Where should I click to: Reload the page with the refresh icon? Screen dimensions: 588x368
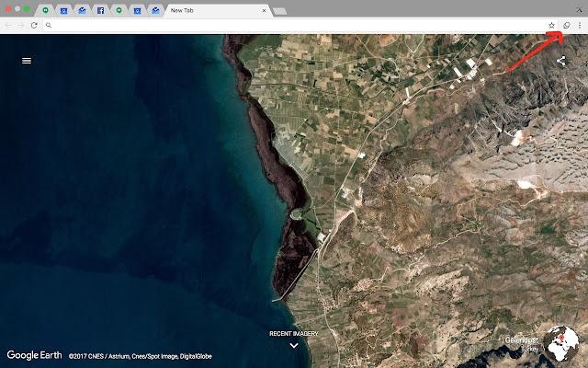point(34,26)
